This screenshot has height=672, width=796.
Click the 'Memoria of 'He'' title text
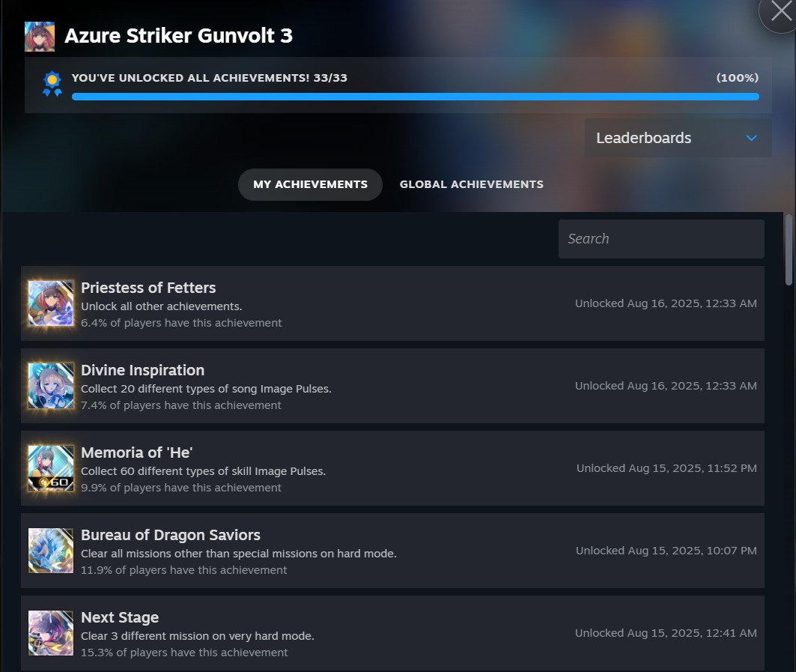click(x=136, y=452)
